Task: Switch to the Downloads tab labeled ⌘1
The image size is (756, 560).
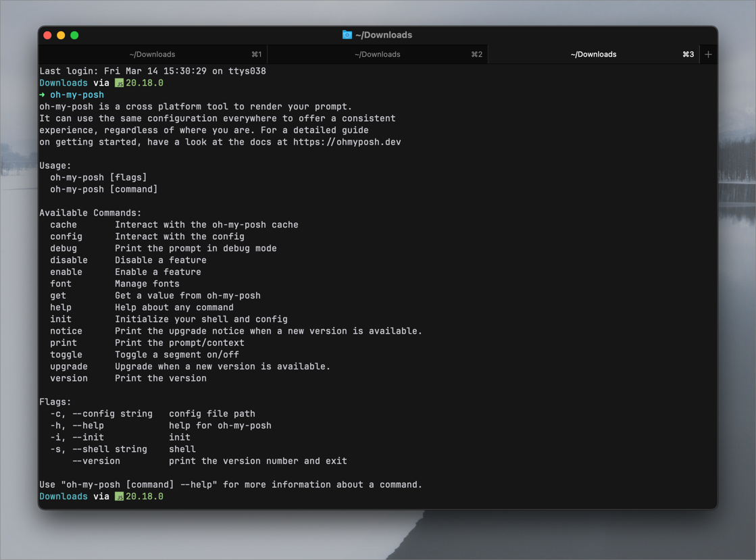Action: tap(153, 55)
